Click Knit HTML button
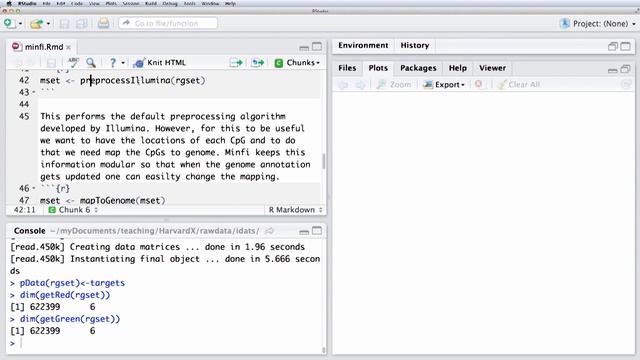This screenshot has height=360, width=640. (x=160, y=62)
